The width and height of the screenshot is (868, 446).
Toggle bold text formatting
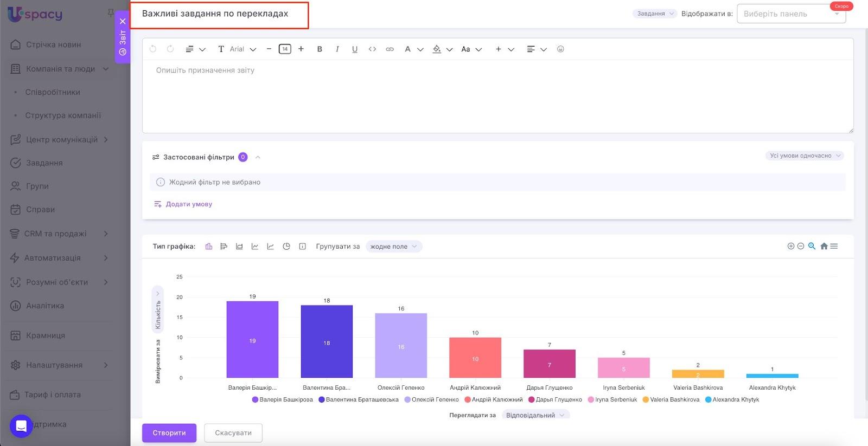320,49
